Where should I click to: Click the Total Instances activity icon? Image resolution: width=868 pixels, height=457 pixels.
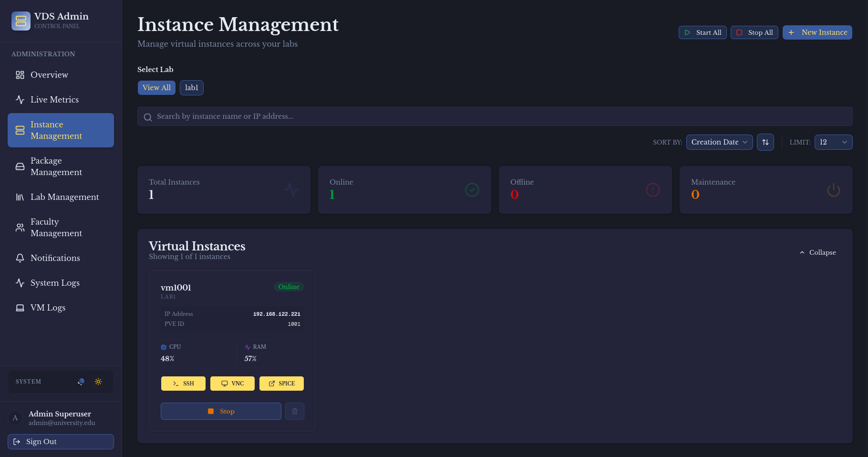click(x=291, y=190)
